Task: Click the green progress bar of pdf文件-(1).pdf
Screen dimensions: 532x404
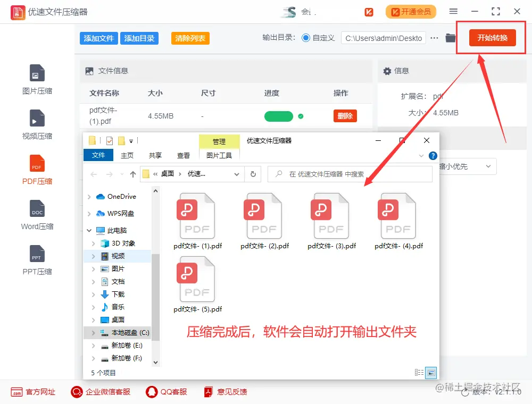Action: [279, 116]
